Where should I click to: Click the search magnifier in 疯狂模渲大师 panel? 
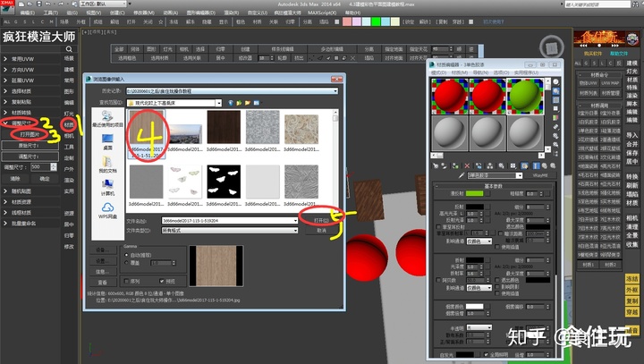69,49
